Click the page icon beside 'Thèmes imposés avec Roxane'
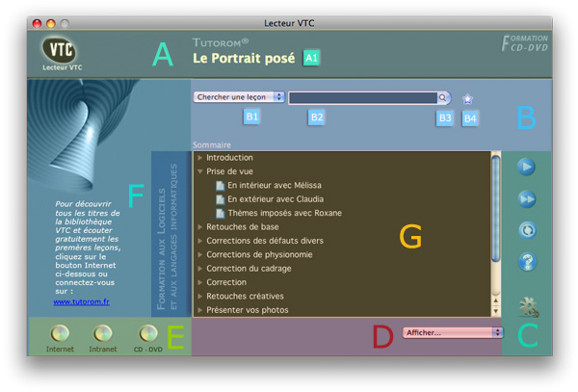 (220, 213)
